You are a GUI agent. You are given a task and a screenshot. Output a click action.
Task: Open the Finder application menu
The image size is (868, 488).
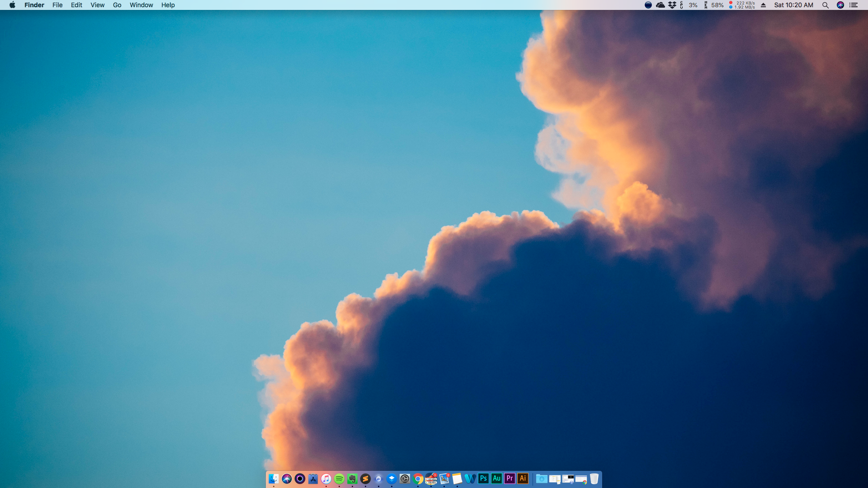(x=34, y=5)
